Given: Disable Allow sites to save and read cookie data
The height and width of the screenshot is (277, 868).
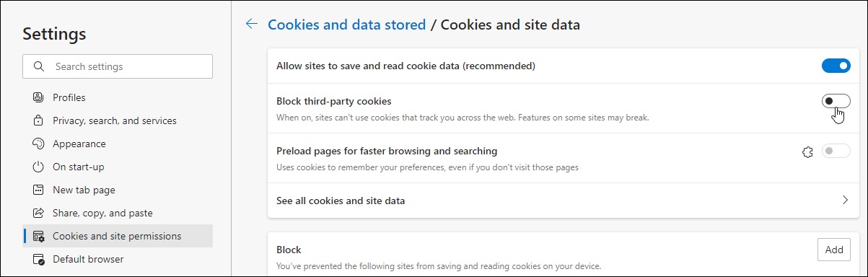Looking at the screenshot, I should (836, 66).
